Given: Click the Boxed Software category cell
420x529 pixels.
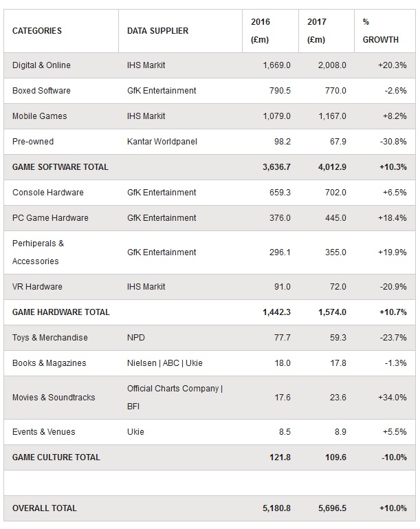Looking at the screenshot, I should click(x=41, y=90).
